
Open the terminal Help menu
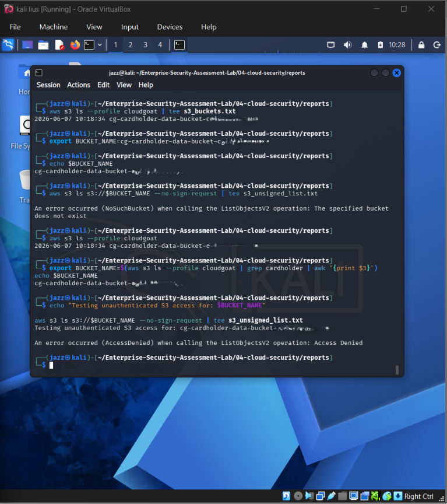[146, 85]
